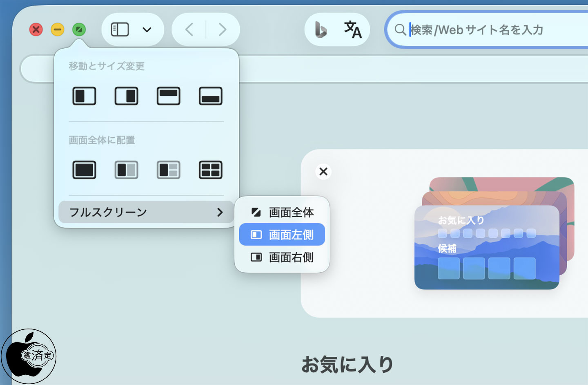Go back to the previous page

click(x=189, y=29)
